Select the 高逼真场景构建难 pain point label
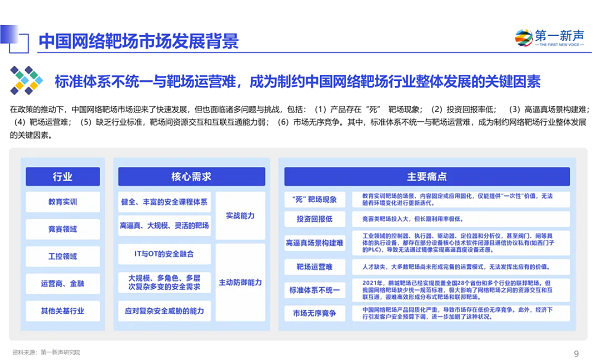Screen dimensions: 600x364 pos(315,243)
